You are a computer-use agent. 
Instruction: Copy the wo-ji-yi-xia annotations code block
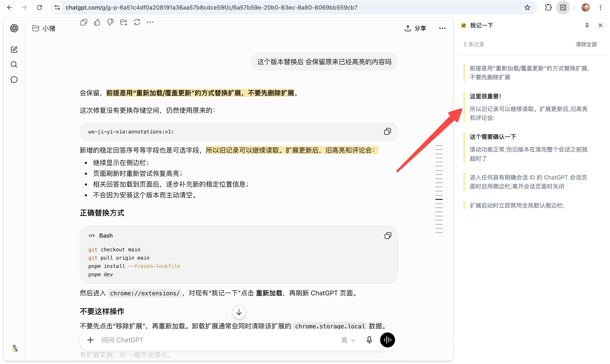pyautogui.click(x=388, y=132)
